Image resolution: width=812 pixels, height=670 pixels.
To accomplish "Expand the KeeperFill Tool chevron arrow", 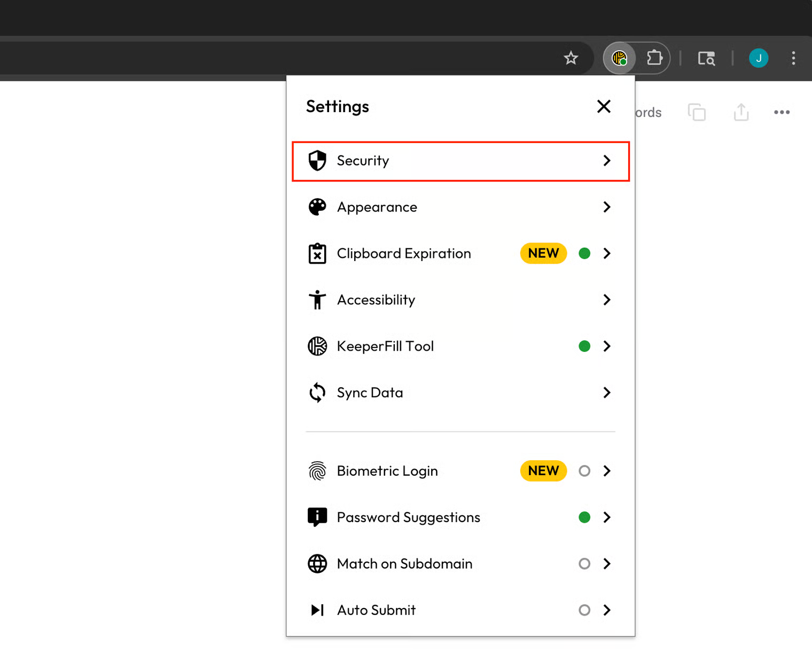I will click(x=607, y=346).
